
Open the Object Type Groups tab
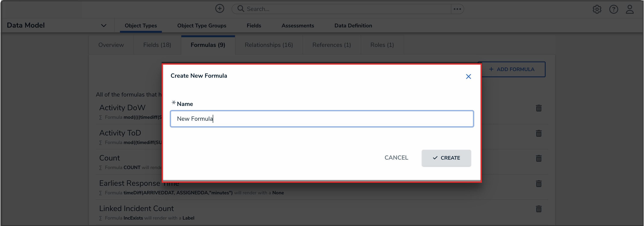201,25
